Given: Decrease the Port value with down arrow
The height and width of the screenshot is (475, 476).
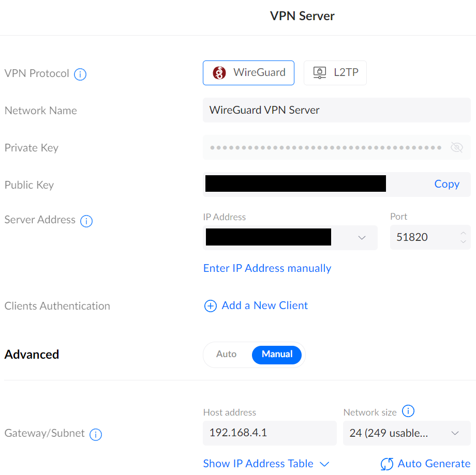Looking at the screenshot, I should coord(463,242).
